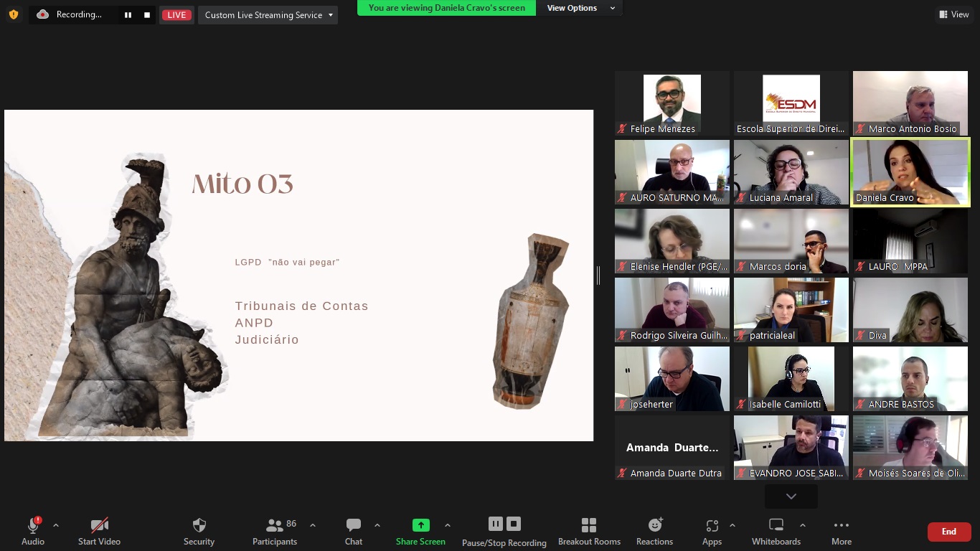Click the panel divider handle beside gallery
This screenshot has height=551, width=980.
point(598,275)
